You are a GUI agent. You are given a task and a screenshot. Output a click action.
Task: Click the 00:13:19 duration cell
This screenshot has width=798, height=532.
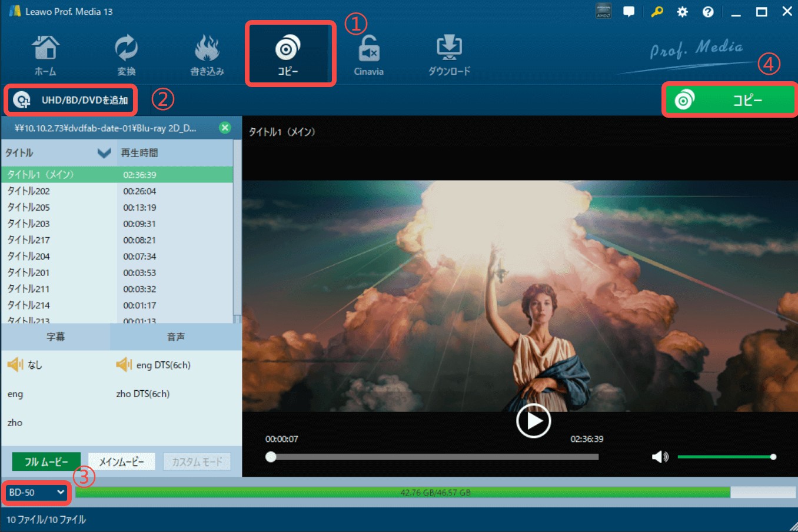point(139,208)
